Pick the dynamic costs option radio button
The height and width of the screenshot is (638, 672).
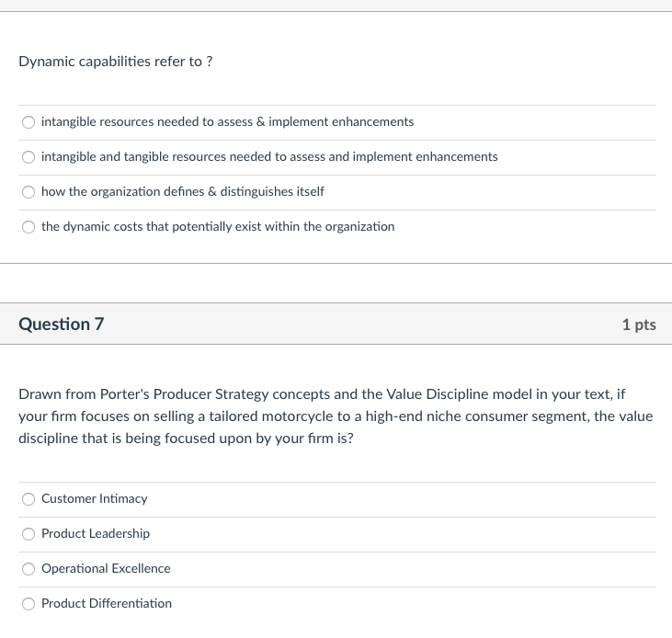click(29, 227)
